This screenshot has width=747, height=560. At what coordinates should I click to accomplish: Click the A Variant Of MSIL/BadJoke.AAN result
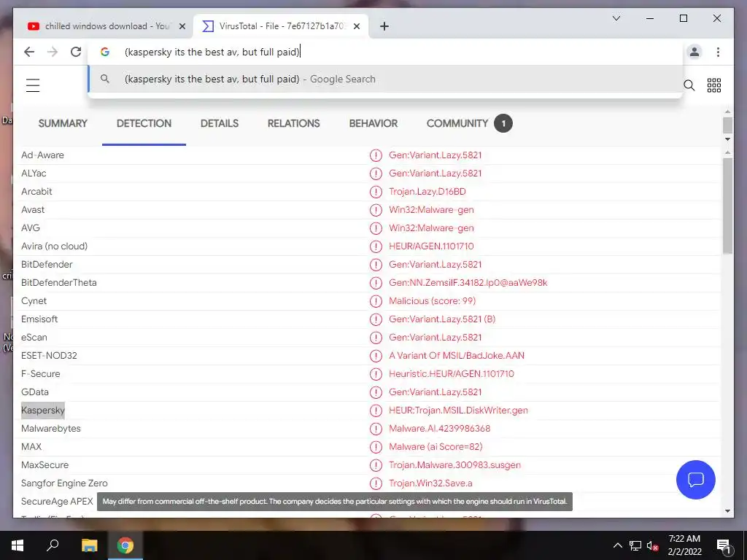click(457, 356)
